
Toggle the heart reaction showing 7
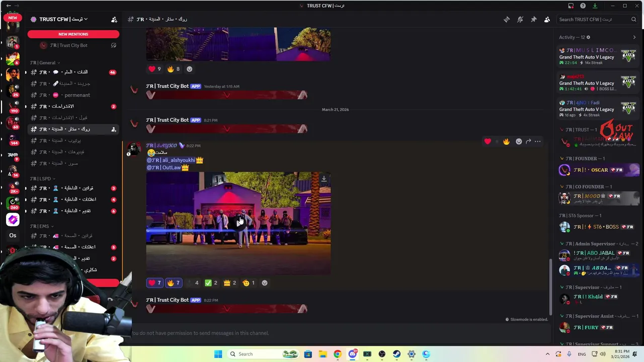pyautogui.click(x=155, y=283)
